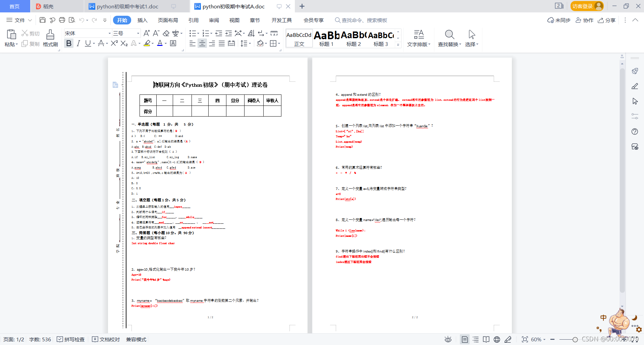Decrease indent of the paragraph
Screen dimensions: 644x345
[x=219, y=33]
